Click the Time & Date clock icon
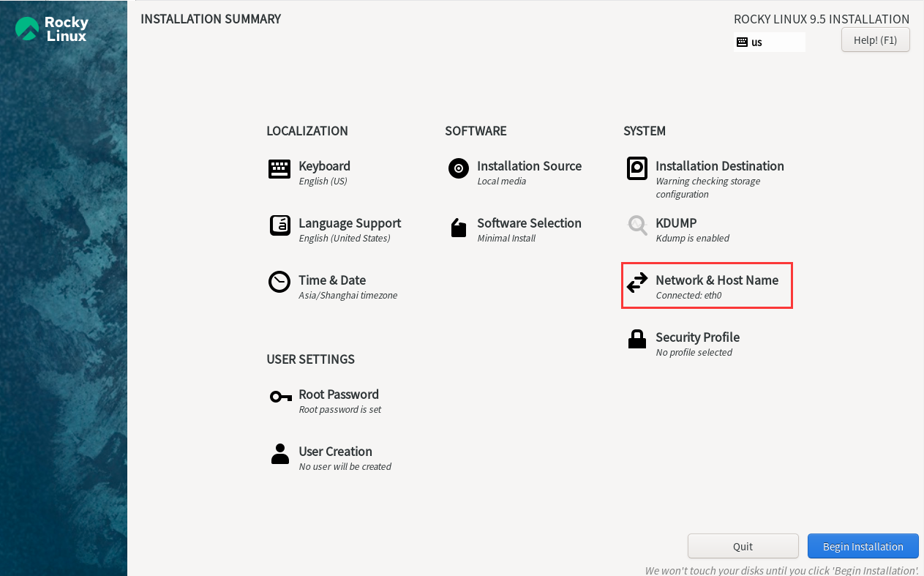Image resolution: width=924 pixels, height=576 pixels. pos(279,283)
